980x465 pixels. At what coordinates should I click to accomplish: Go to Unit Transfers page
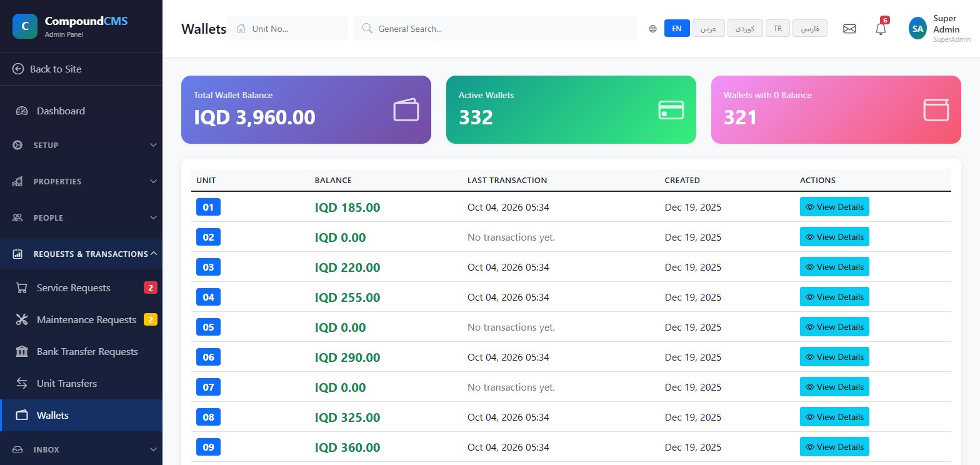(81, 384)
